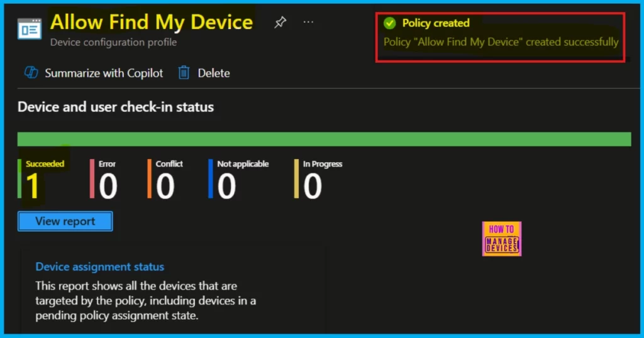Click the green Policy created checkmark icon
This screenshot has height=338, width=644.
(389, 23)
